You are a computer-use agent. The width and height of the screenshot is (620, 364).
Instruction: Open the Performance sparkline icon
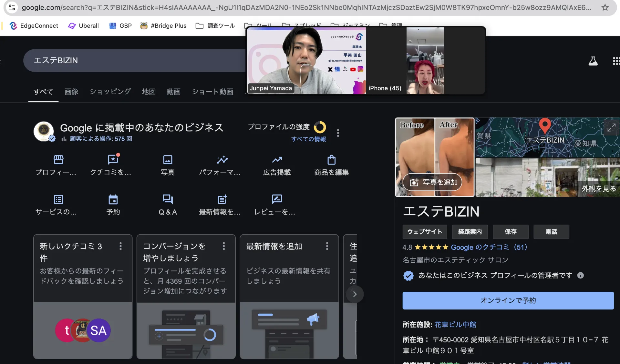click(222, 160)
